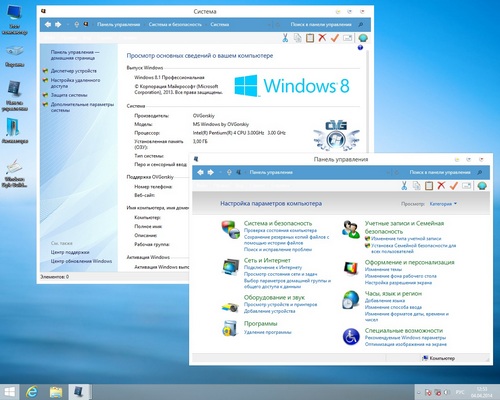Click the Часы, язык и регион globe-clock icon
The height and width of the screenshot is (400, 500).
click(351, 300)
